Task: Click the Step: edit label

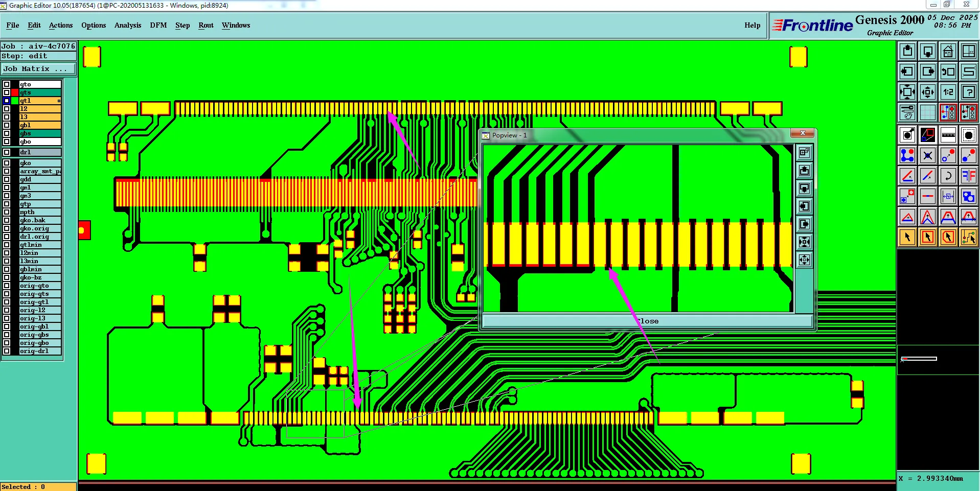Action: (x=38, y=56)
